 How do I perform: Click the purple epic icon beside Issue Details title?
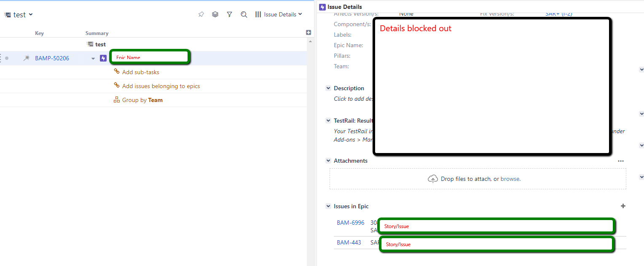pyautogui.click(x=322, y=7)
